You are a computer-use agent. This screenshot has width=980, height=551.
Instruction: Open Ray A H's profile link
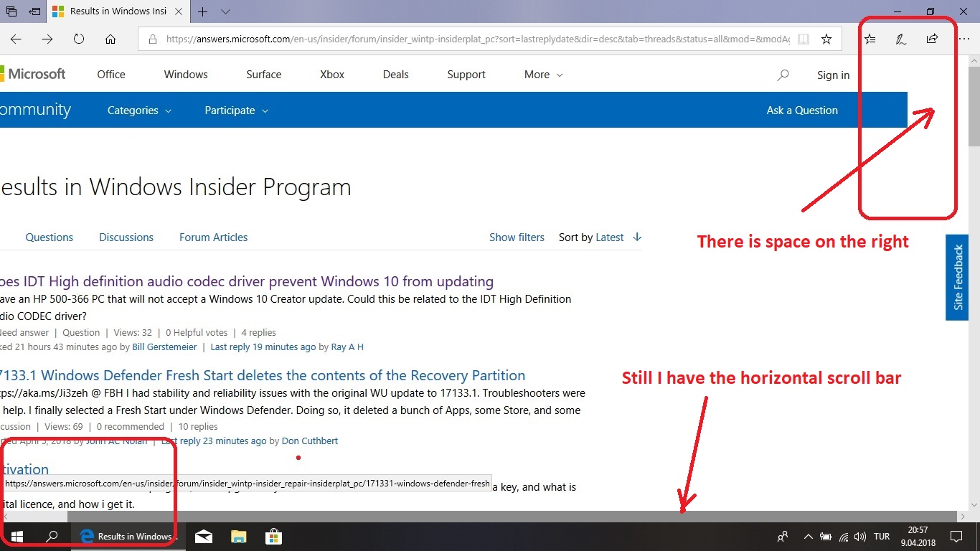point(347,347)
